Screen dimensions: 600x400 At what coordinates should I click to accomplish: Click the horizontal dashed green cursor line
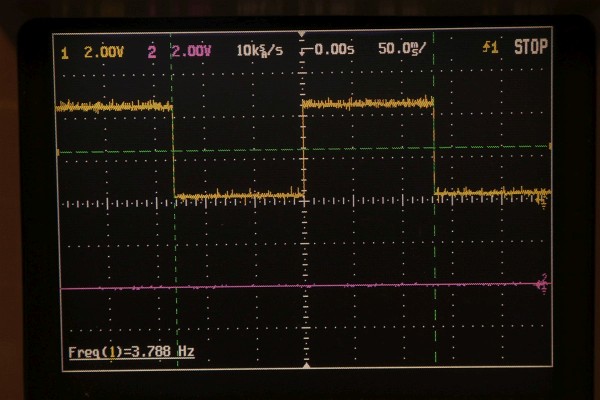coord(240,150)
